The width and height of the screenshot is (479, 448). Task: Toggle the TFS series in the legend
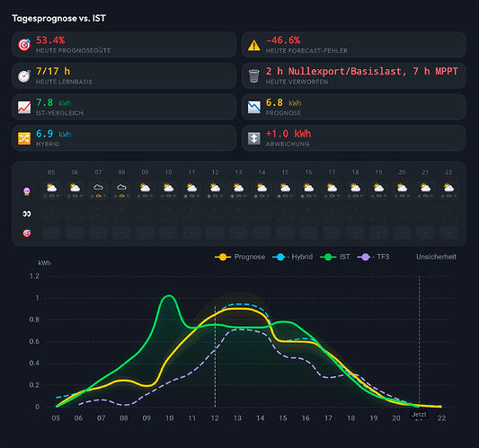[373, 257]
